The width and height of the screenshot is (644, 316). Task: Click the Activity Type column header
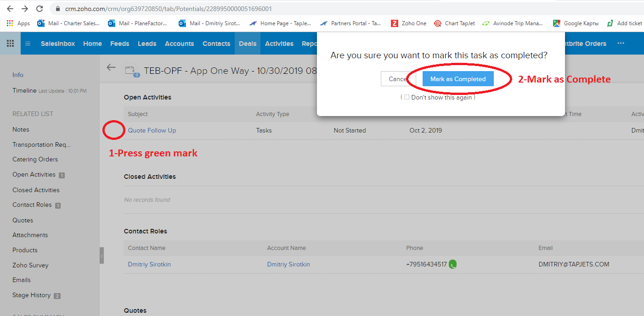click(273, 114)
